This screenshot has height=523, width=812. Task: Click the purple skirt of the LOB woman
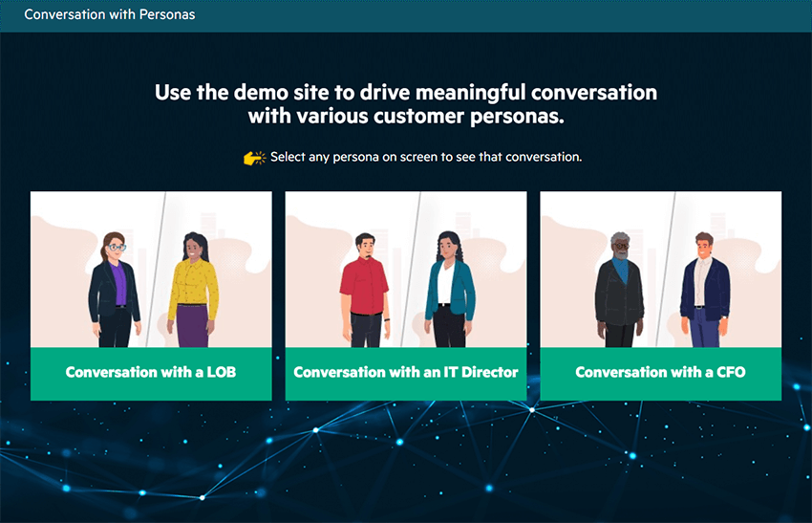[x=193, y=326]
